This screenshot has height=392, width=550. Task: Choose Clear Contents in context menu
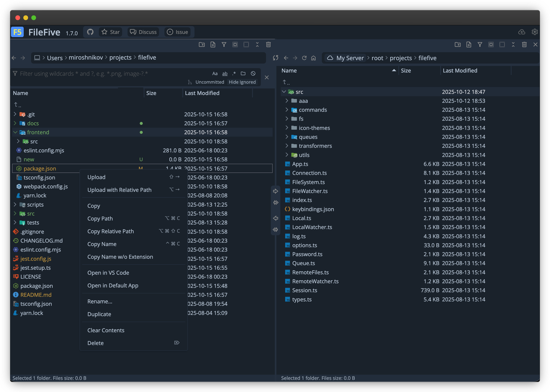(134, 330)
